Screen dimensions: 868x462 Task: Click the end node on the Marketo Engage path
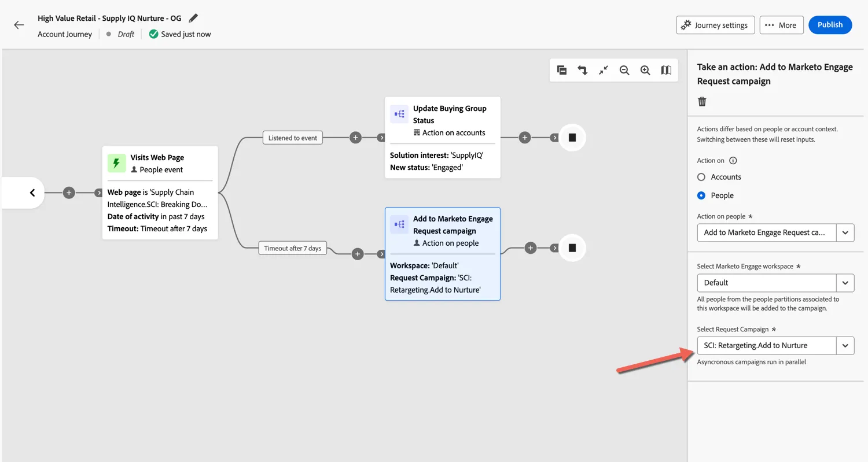point(572,248)
